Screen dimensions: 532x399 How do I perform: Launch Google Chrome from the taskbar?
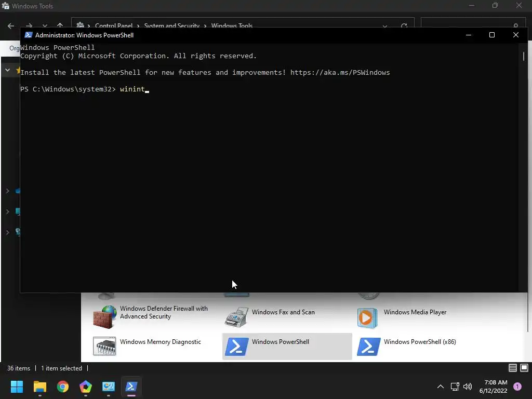click(x=63, y=387)
